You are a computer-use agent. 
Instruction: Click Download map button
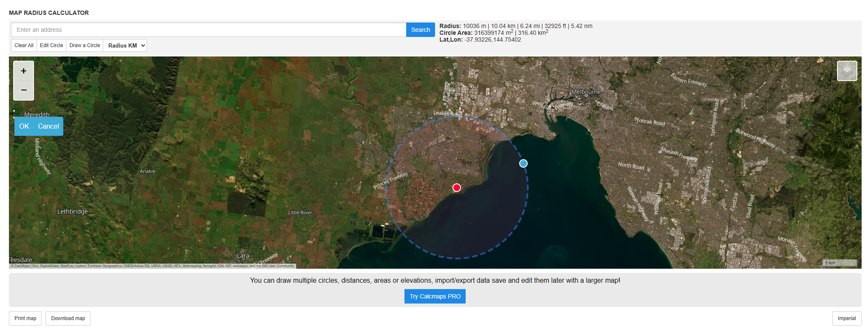point(68,318)
